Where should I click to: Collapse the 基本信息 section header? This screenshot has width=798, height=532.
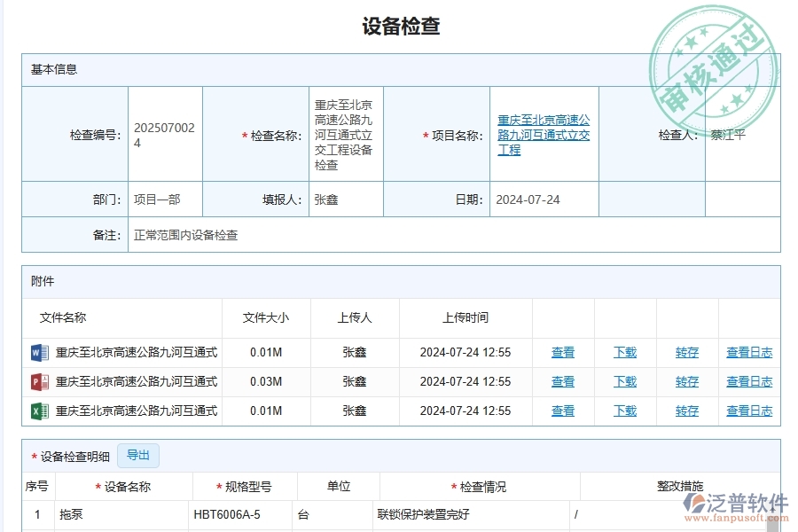[x=53, y=68]
